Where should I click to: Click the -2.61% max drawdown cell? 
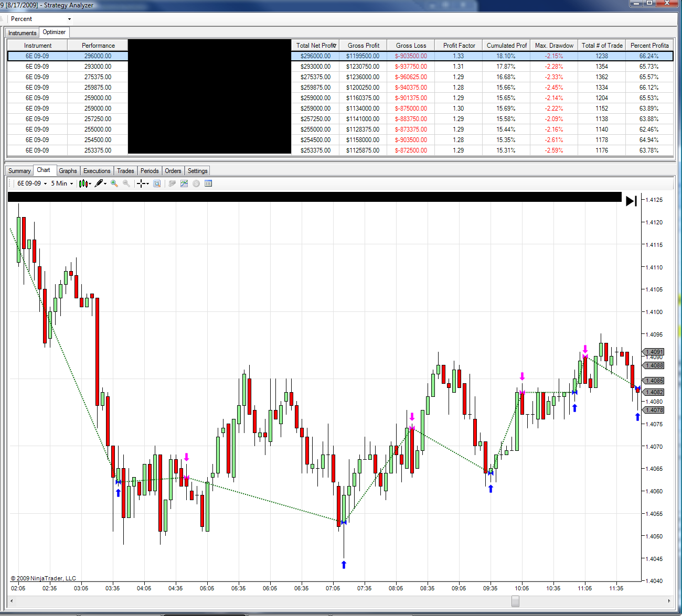(x=554, y=140)
